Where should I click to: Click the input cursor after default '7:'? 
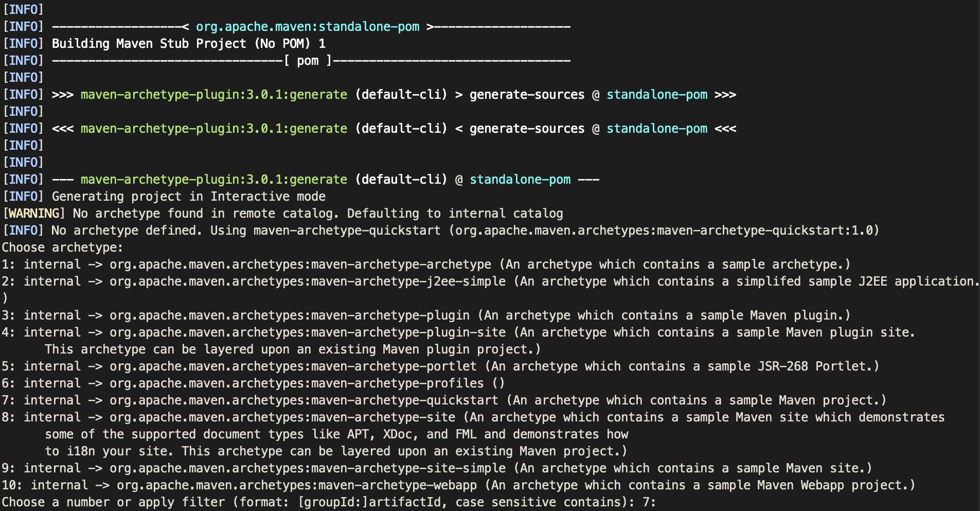(661, 502)
